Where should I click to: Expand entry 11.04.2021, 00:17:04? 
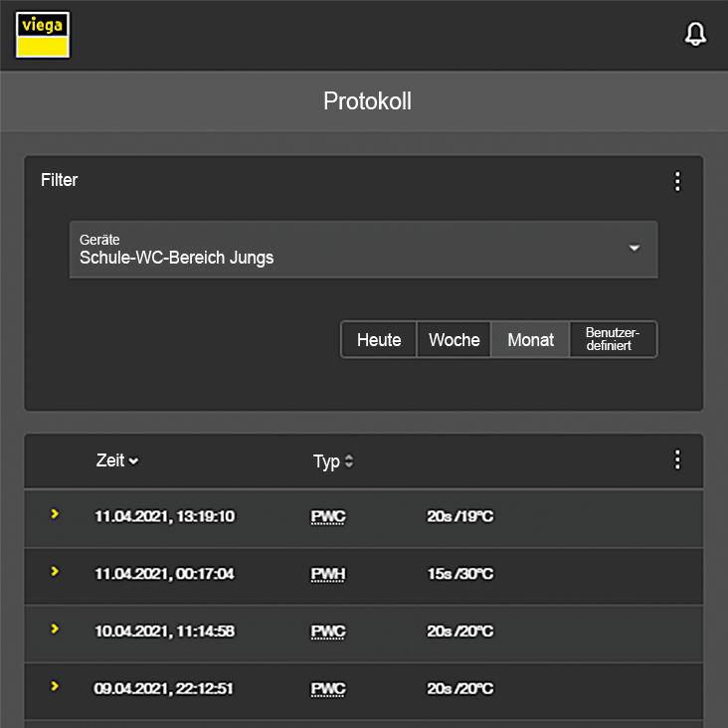55,571
